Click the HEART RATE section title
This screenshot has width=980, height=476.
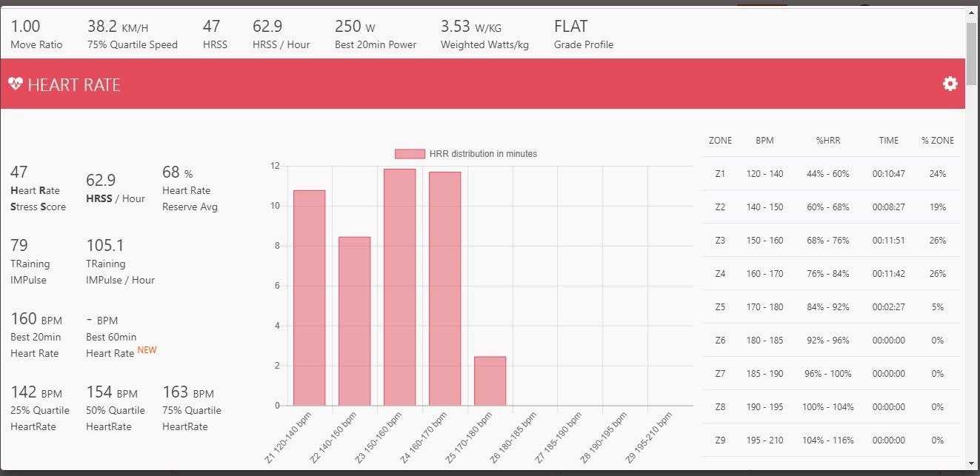click(x=73, y=85)
